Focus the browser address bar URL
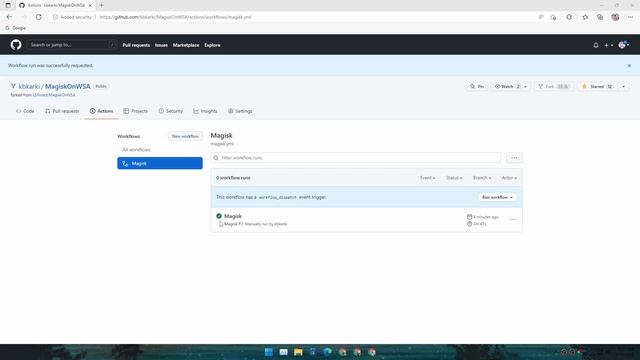 click(x=176, y=17)
